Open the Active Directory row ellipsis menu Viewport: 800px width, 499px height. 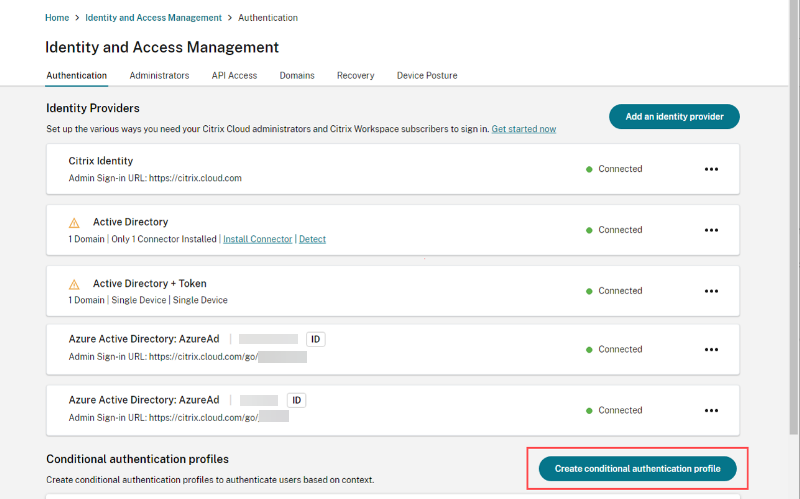pyautogui.click(x=711, y=230)
